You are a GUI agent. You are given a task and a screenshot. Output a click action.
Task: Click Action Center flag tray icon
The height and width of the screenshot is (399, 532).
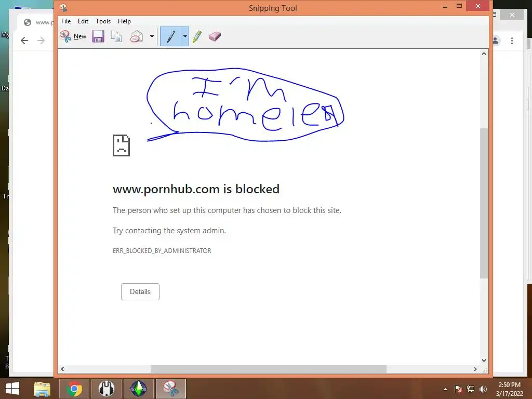click(458, 389)
